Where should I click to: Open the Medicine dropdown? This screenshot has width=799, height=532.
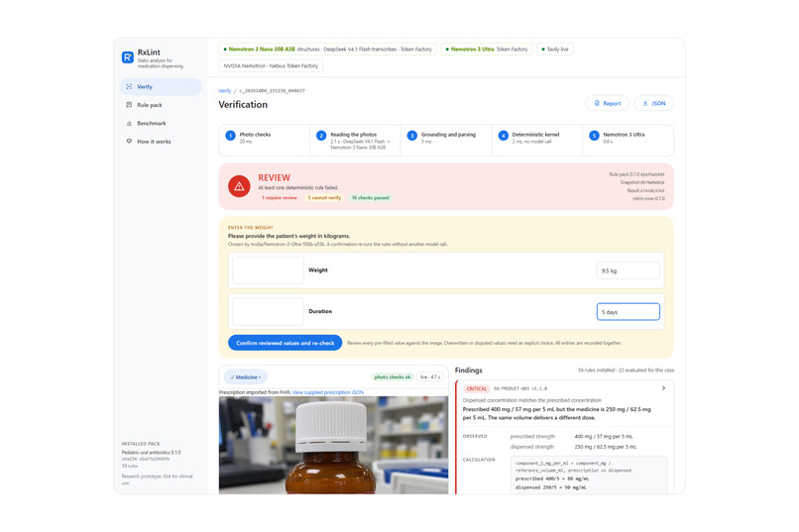coord(246,377)
